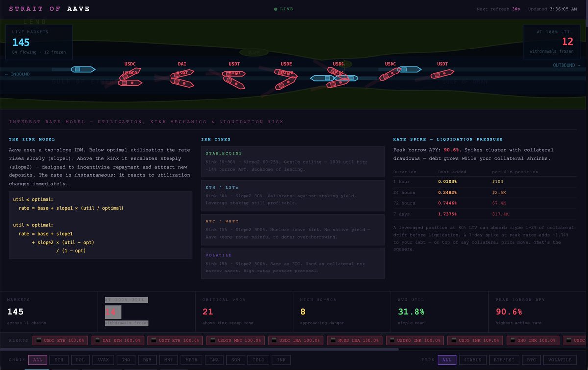Click the red ship cluster under USDE

point(286,80)
